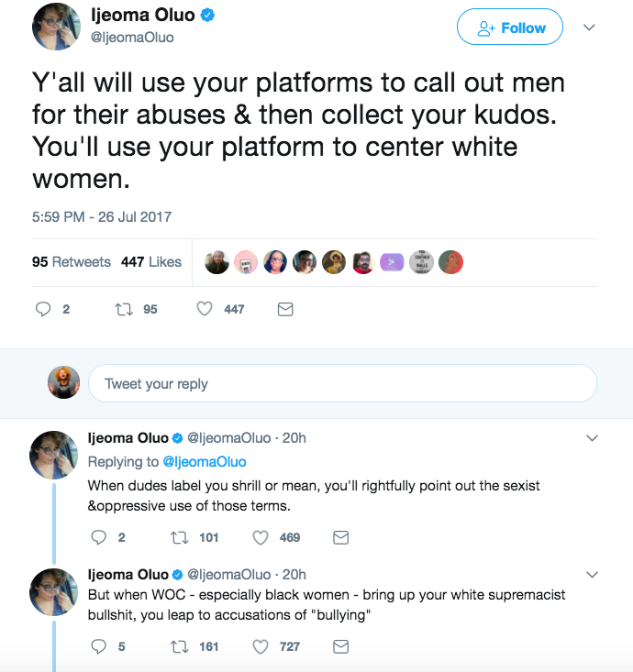Expand options chevron on 'bullying' reply

tap(592, 575)
